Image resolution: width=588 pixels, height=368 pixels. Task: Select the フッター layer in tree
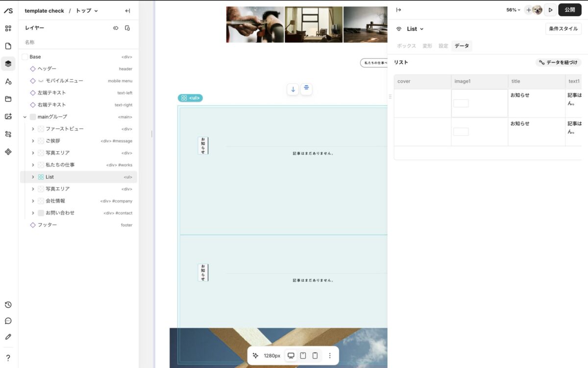[x=48, y=225]
